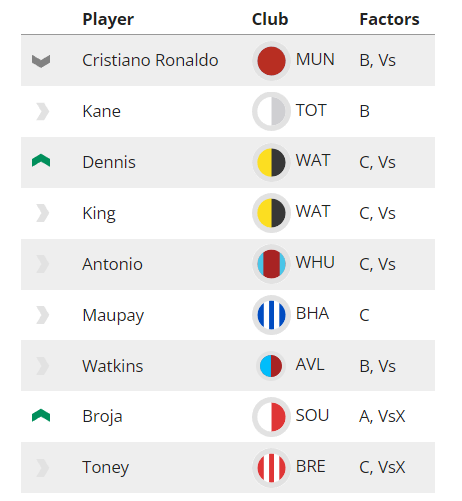Click the chevron next to Maupay
462x501 pixels.
pyautogui.click(x=42, y=315)
